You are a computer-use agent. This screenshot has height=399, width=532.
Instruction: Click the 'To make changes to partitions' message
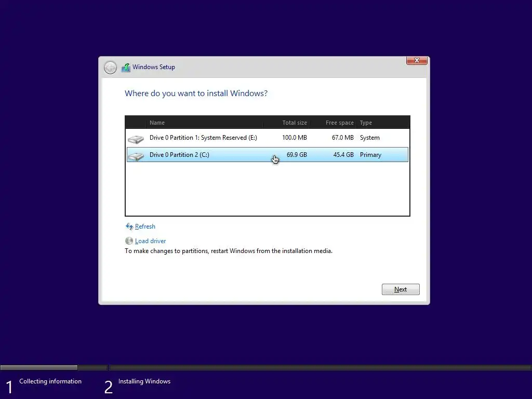click(x=229, y=251)
